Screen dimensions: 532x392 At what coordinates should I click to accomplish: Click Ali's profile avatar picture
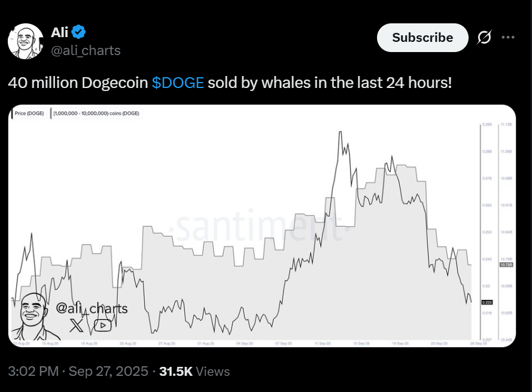coord(25,41)
